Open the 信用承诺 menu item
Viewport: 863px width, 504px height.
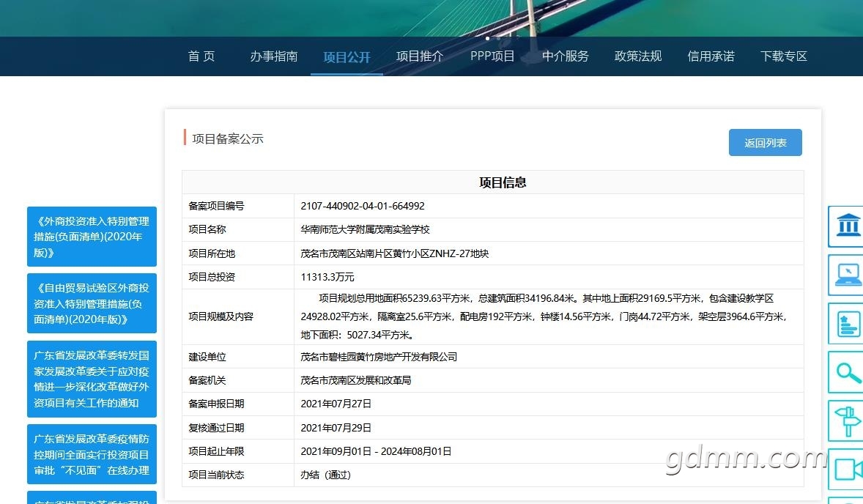click(x=711, y=56)
